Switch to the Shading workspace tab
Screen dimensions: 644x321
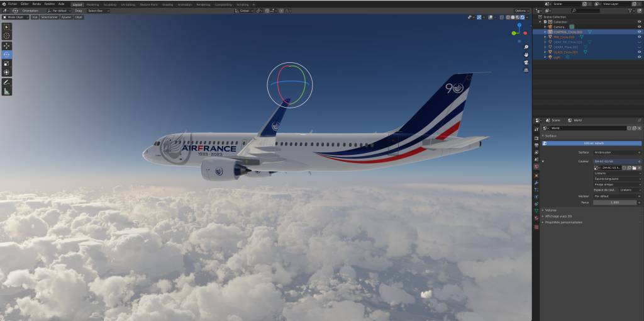[x=167, y=4]
